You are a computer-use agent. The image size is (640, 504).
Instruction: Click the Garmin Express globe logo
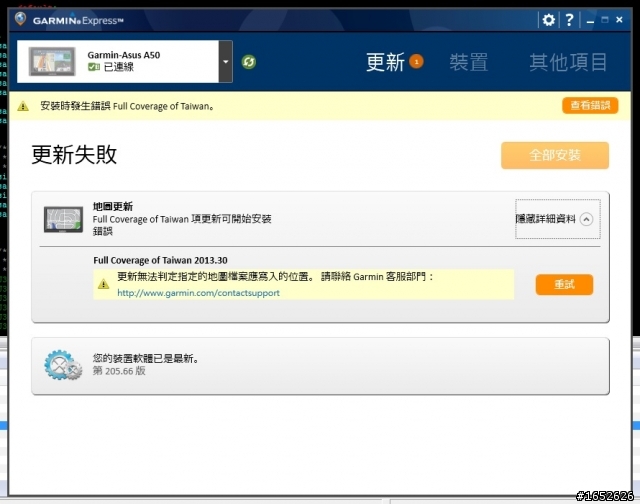[x=20, y=19]
